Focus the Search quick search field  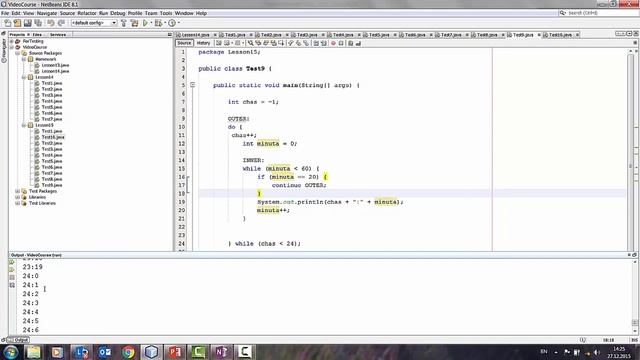click(x=598, y=13)
